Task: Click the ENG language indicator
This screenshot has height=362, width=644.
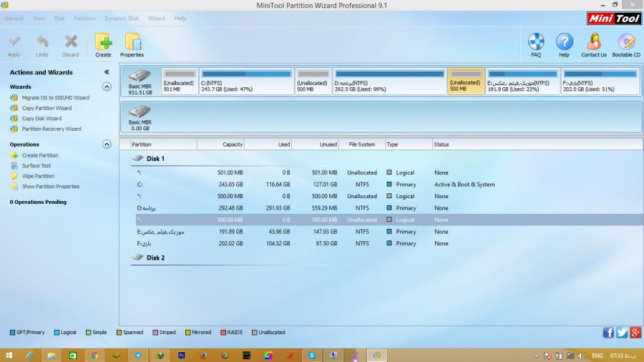Action: tap(597, 356)
